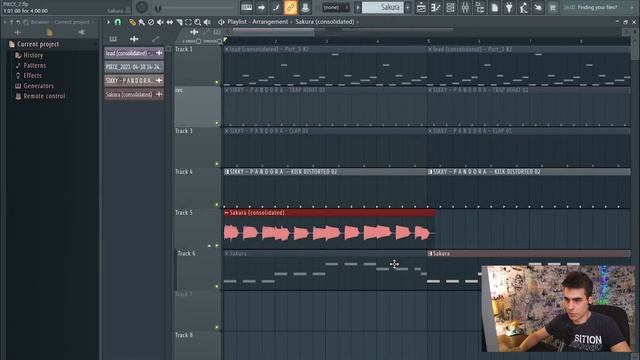640x360 pixels.
Task: Click the mute-plug toolbar icon
Action: coord(538,7)
